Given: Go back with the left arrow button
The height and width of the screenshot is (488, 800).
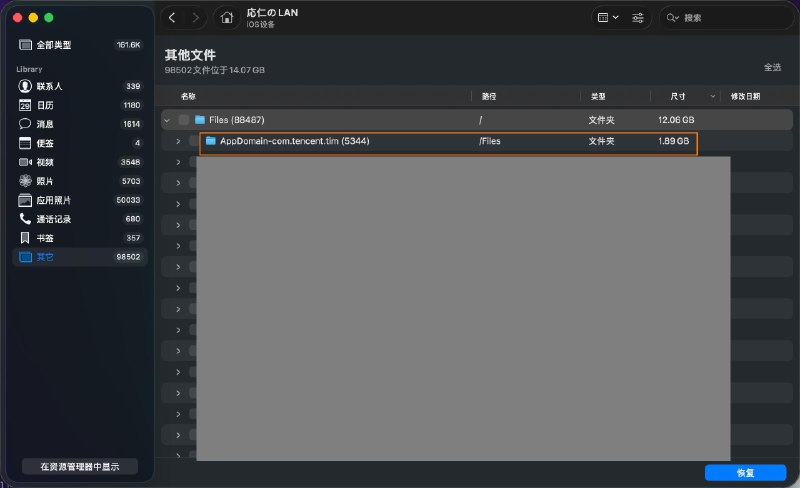Looking at the screenshot, I should pos(172,18).
